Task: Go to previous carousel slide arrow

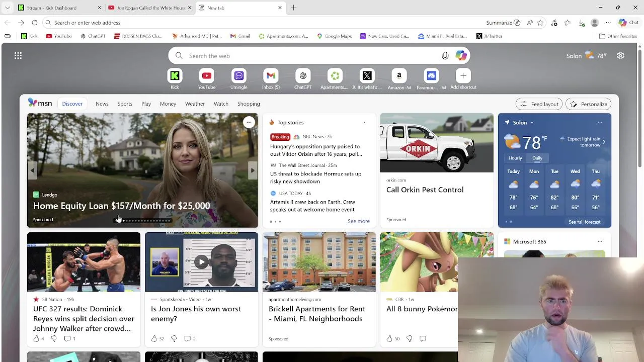Action: (33, 170)
